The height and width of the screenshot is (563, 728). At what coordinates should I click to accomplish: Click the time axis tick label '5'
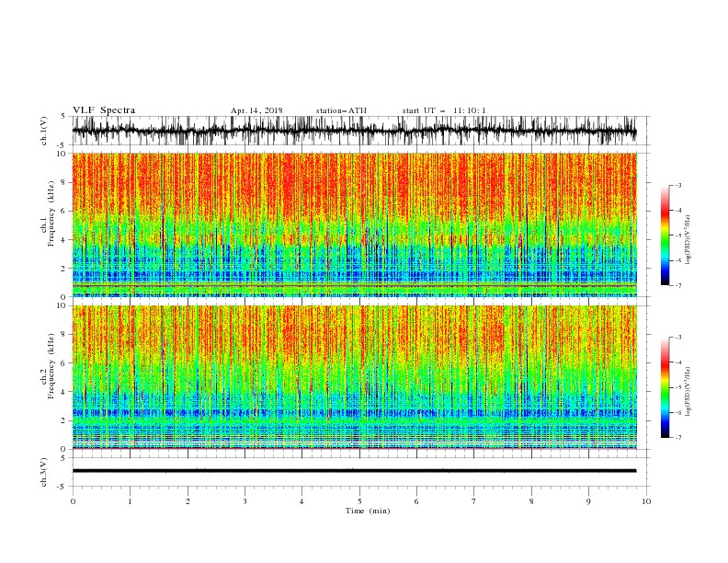coord(359,501)
